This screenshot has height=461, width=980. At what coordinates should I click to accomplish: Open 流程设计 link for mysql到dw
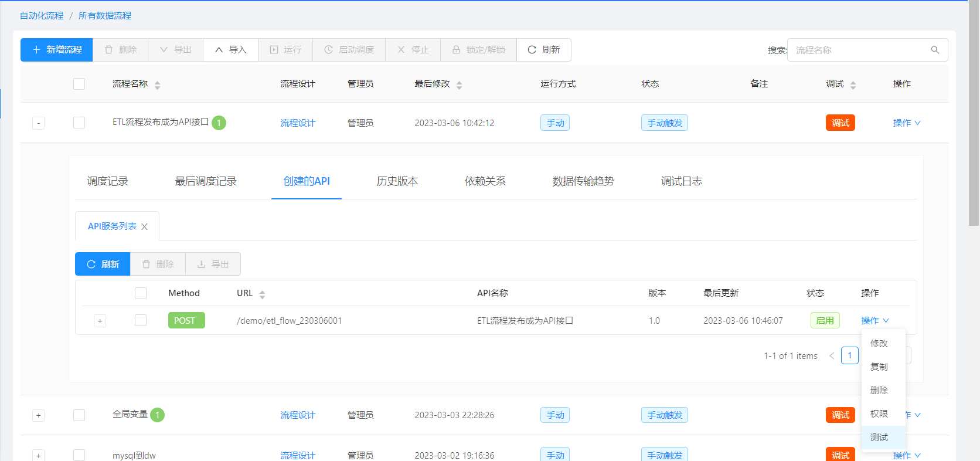click(x=298, y=455)
